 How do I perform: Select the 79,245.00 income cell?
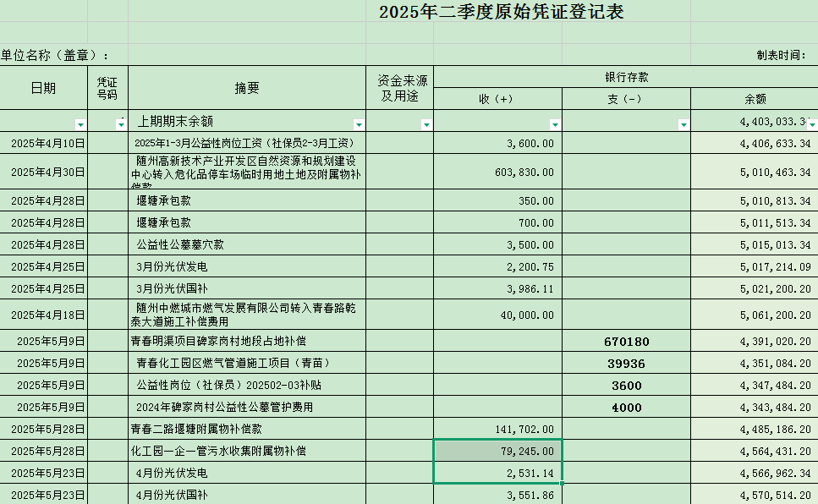(497, 452)
